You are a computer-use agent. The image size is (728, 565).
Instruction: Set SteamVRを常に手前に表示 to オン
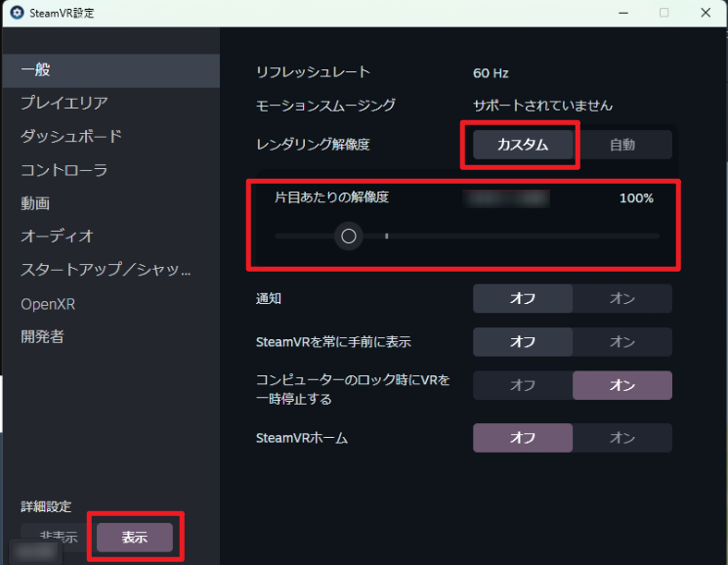pyautogui.click(x=622, y=342)
